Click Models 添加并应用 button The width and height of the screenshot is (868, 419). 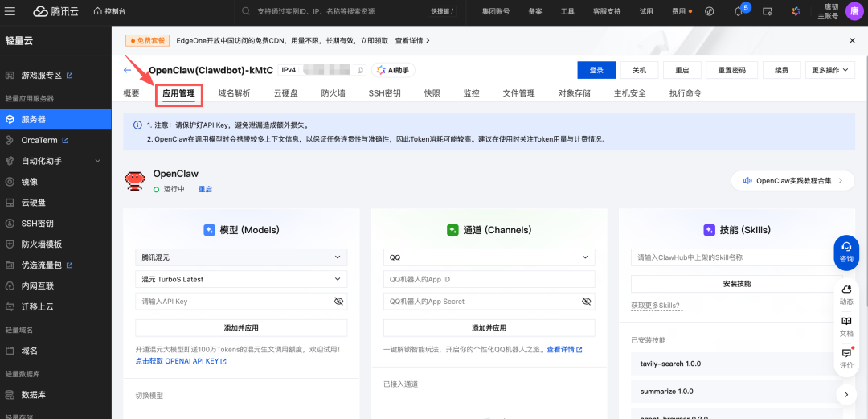(241, 327)
